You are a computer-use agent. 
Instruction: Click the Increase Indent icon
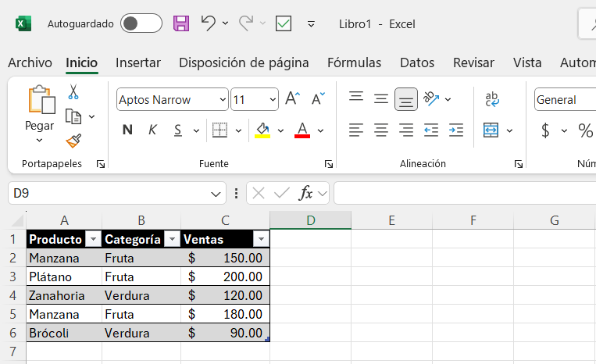point(455,130)
